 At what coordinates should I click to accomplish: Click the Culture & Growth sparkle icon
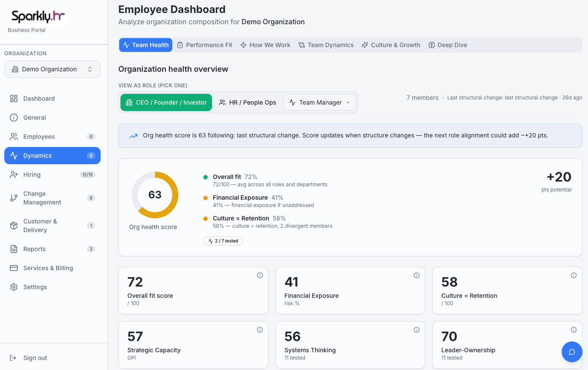365,45
